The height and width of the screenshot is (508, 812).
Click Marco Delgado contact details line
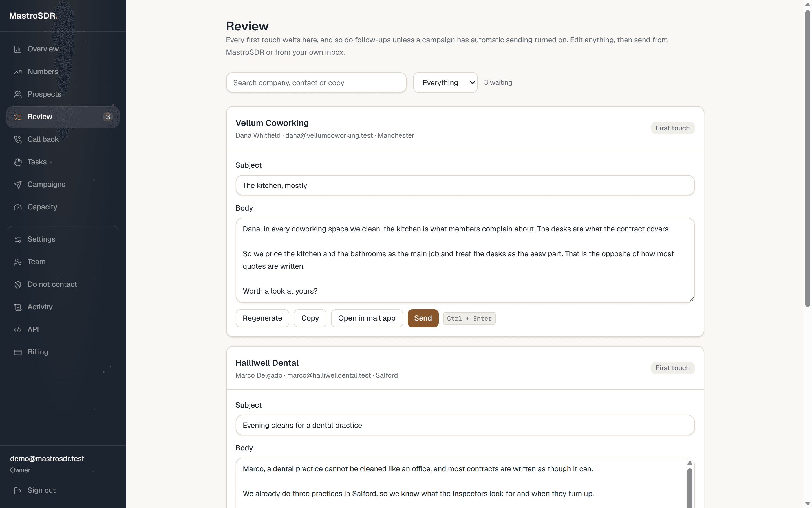click(316, 375)
